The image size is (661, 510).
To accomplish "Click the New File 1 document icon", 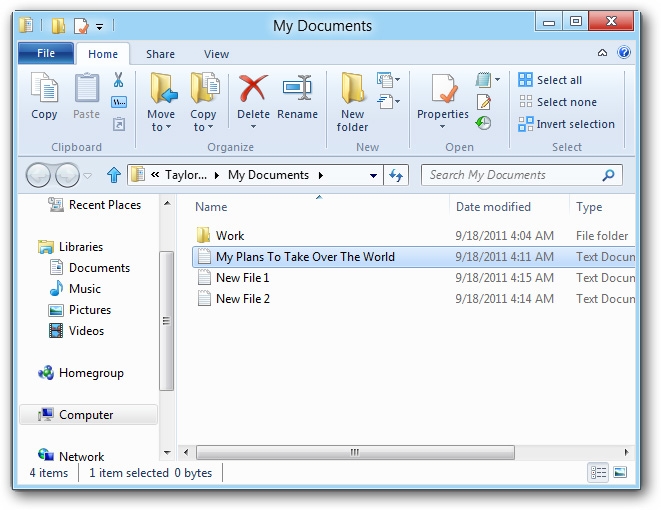I will (x=204, y=277).
